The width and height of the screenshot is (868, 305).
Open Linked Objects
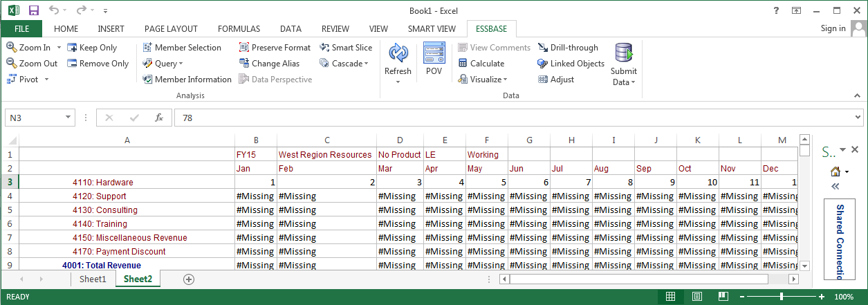point(571,64)
